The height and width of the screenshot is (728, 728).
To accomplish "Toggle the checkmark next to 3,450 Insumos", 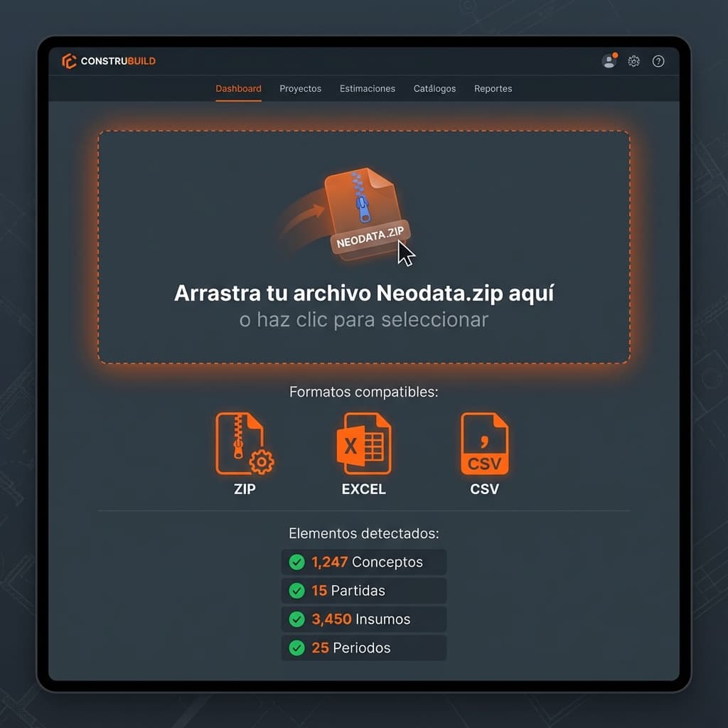I will click(298, 619).
